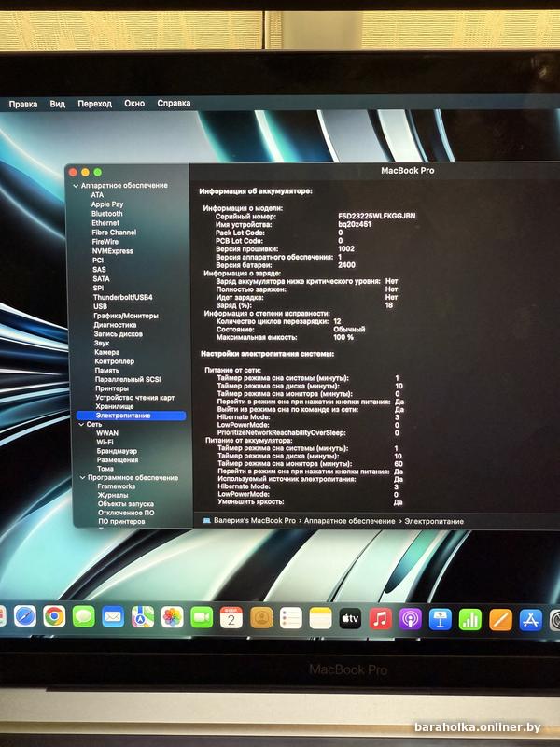This screenshot has height=747, width=560.
Task: Select SAS in the sidebar
Action: click(99, 270)
